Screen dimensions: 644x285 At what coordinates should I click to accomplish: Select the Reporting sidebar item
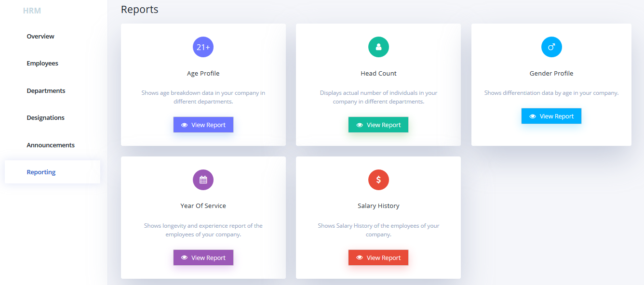click(x=53, y=172)
